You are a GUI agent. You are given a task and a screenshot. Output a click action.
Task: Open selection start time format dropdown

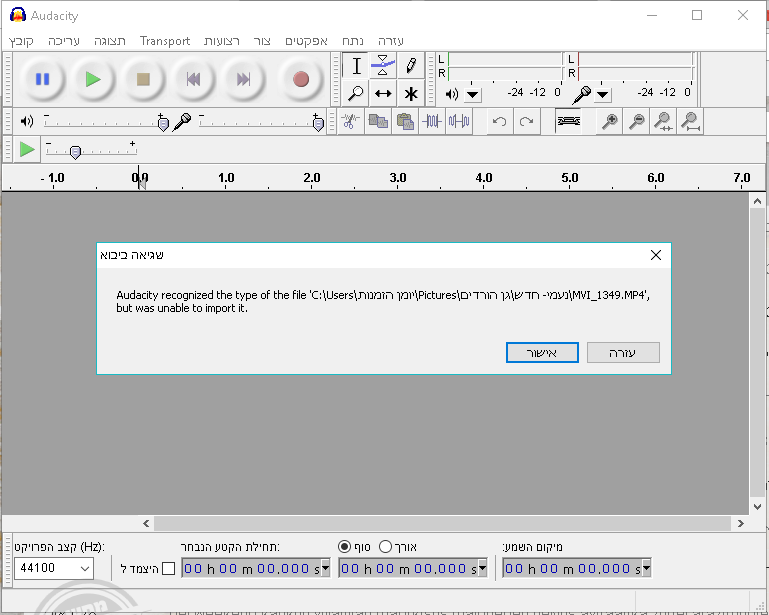[x=325, y=568]
